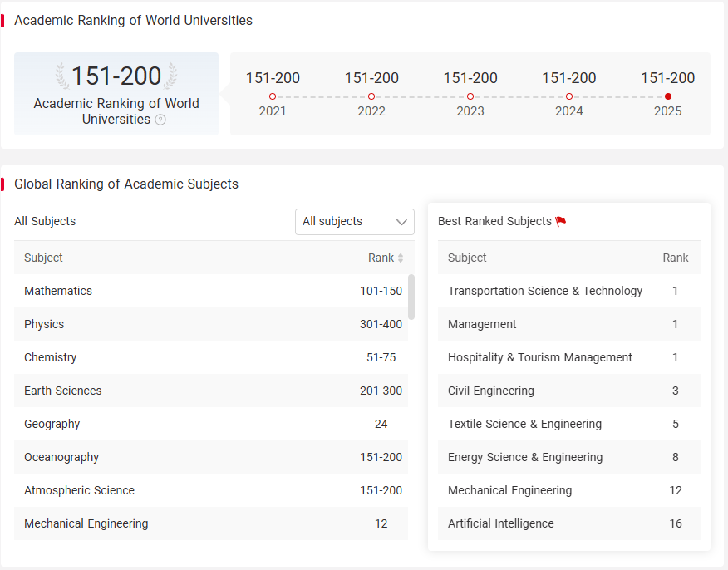
Task: Open the Mathematics subject row
Action: pos(211,291)
